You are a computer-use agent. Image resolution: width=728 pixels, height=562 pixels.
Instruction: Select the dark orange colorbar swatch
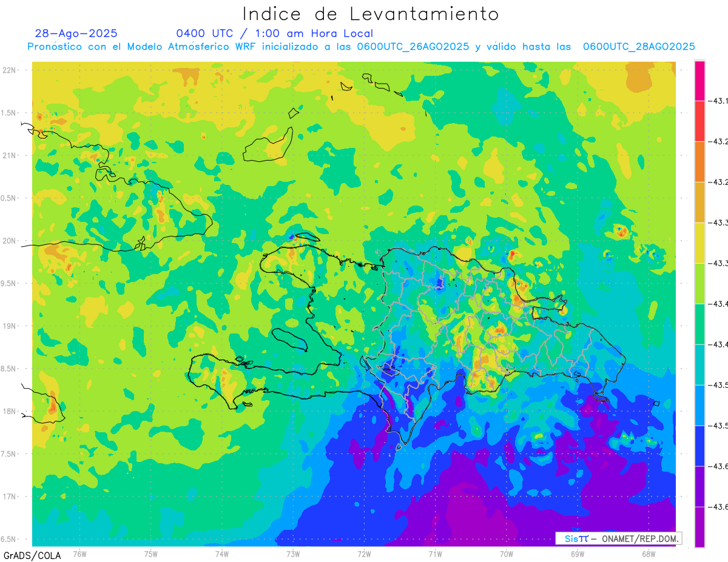click(699, 161)
